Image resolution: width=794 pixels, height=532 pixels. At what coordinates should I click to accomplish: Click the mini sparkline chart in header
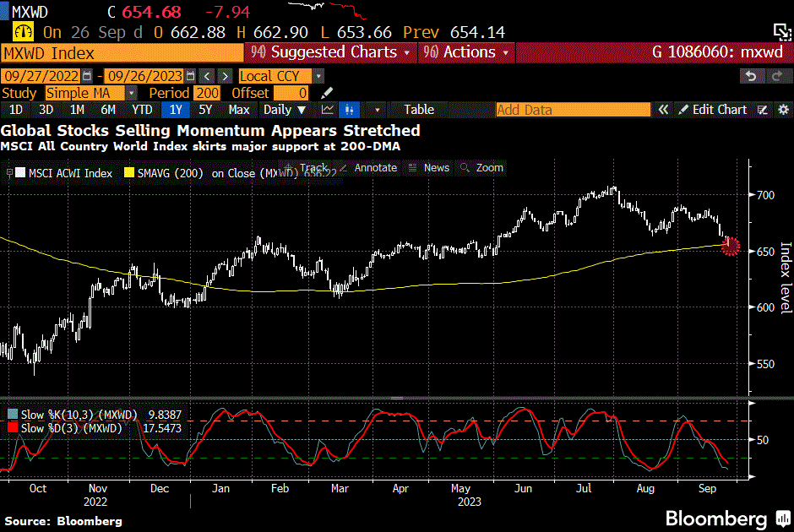tap(327, 10)
